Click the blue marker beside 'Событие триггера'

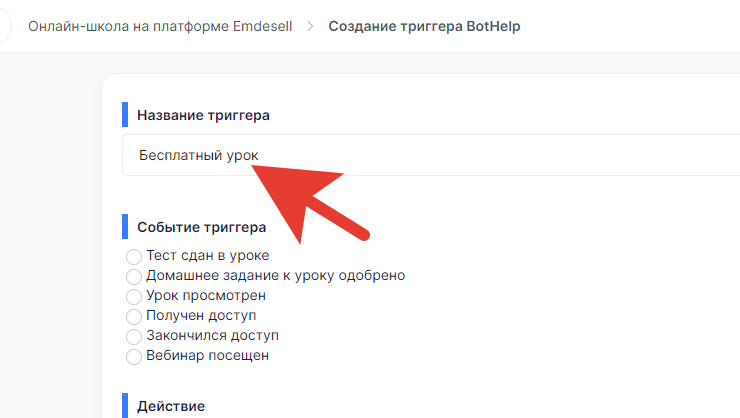point(125,226)
